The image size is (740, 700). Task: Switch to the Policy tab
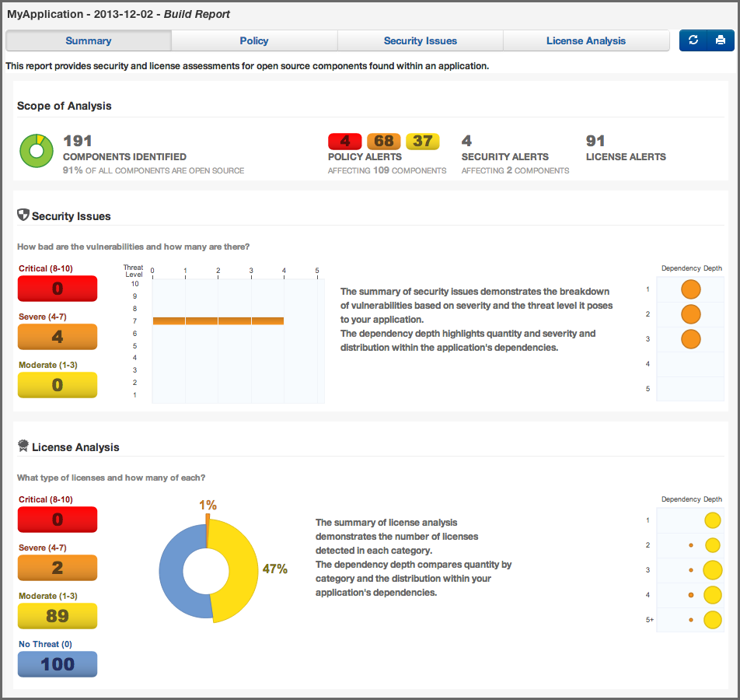pos(254,40)
